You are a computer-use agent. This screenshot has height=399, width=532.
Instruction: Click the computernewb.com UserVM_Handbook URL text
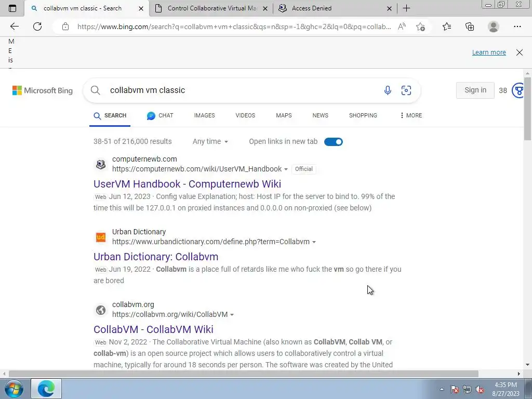[197, 169]
